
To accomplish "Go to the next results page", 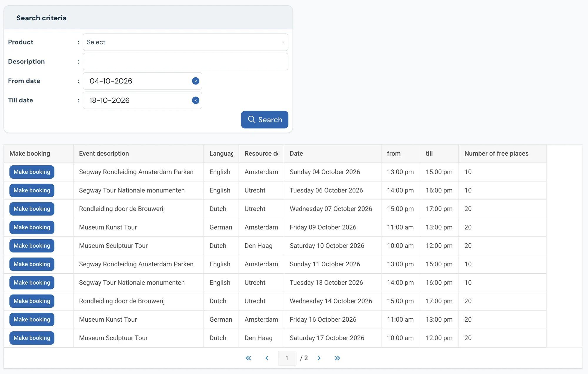I will tap(319, 358).
